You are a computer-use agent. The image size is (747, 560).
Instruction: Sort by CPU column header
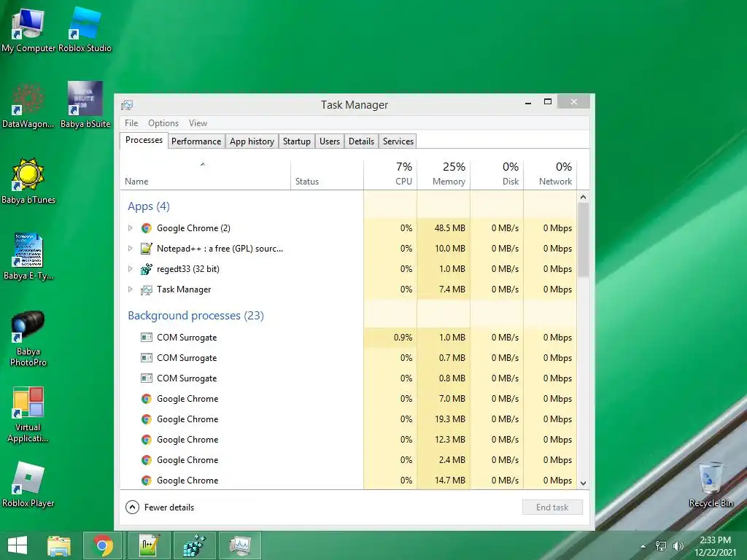(391, 175)
